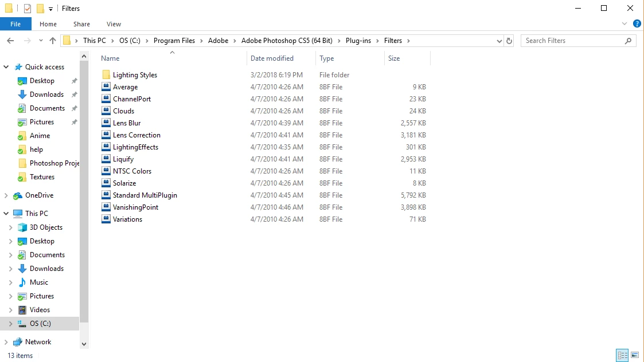Open the Textures folder in Quick access
The width and height of the screenshot is (644, 362).
tap(42, 177)
